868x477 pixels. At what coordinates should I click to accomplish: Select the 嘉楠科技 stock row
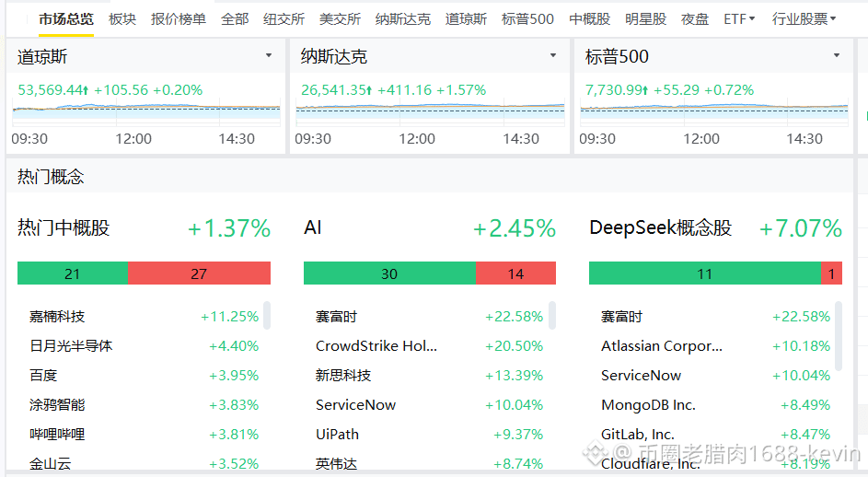pos(144,317)
